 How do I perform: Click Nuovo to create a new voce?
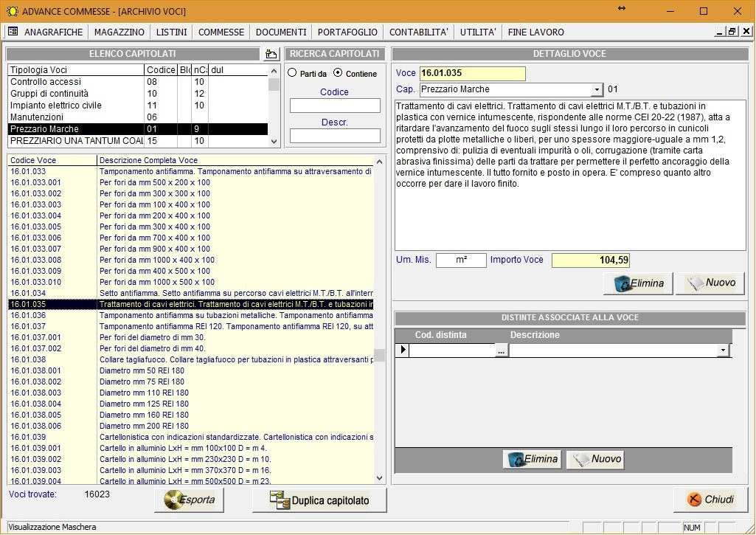[711, 283]
